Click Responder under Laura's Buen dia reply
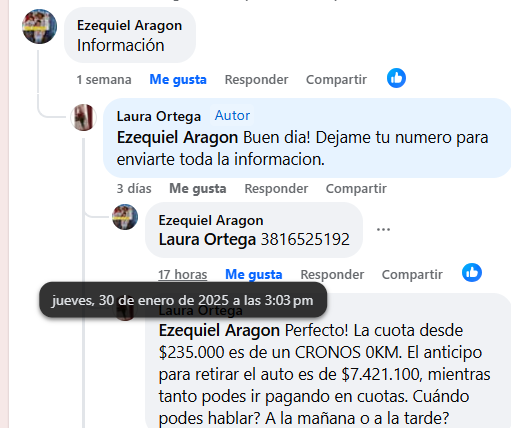The width and height of the screenshot is (511, 428). (276, 189)
